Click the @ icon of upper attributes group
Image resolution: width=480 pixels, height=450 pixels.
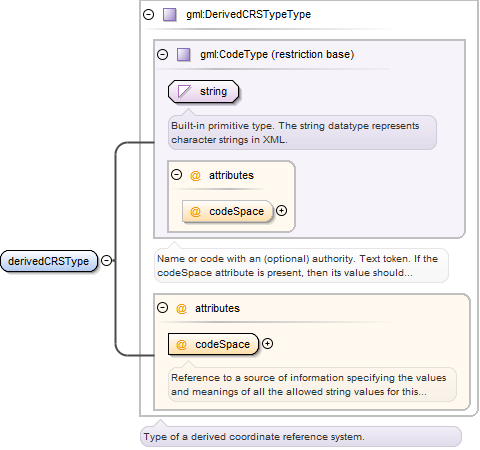pyautogui.click(x=195, y=175)
